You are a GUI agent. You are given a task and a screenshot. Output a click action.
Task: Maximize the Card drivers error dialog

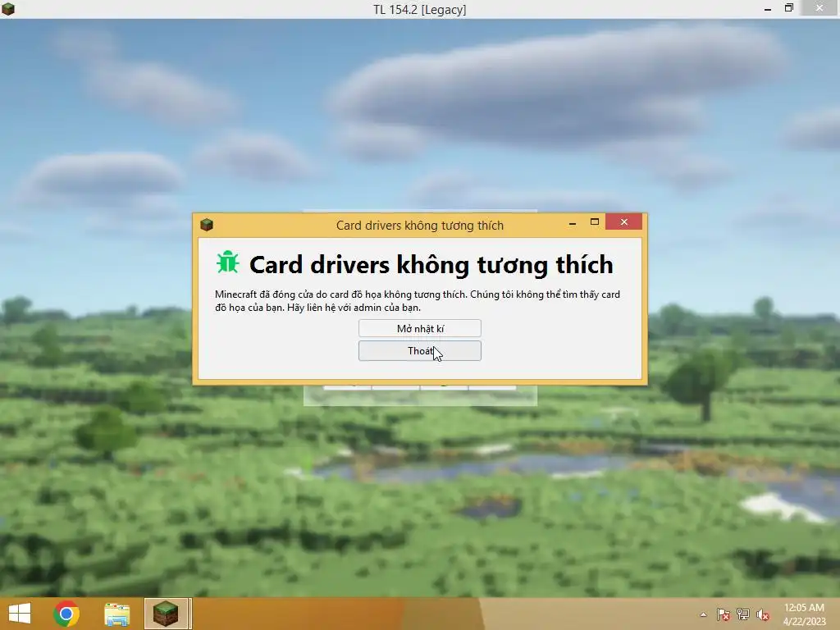click(x=594, y=221)
